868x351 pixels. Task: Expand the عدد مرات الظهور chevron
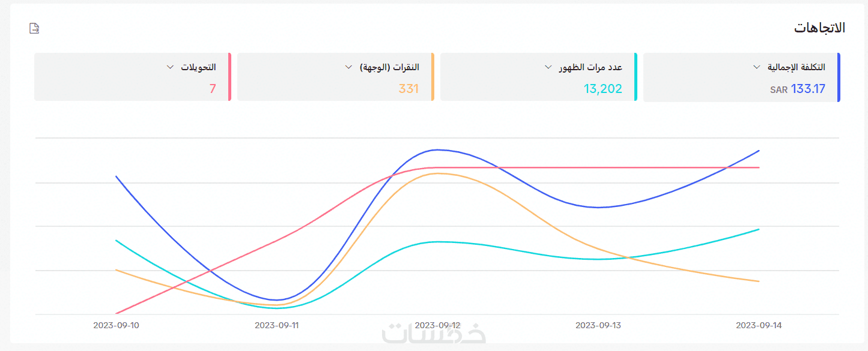point(548,67)
